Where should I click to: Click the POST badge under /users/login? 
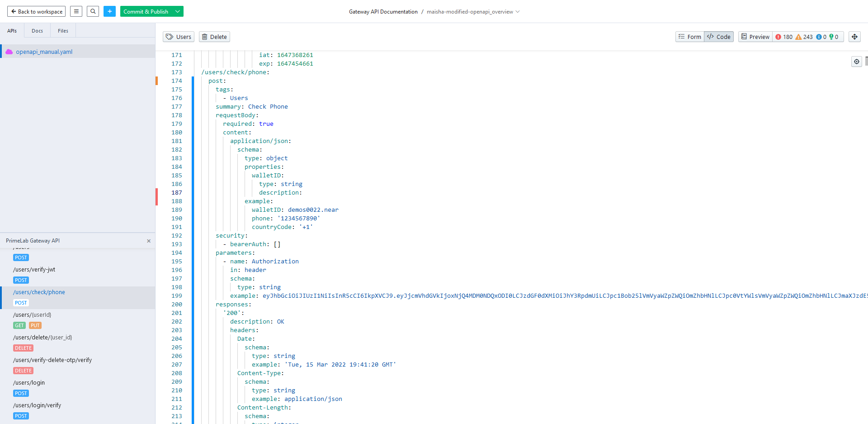click(x=21, y=393)
